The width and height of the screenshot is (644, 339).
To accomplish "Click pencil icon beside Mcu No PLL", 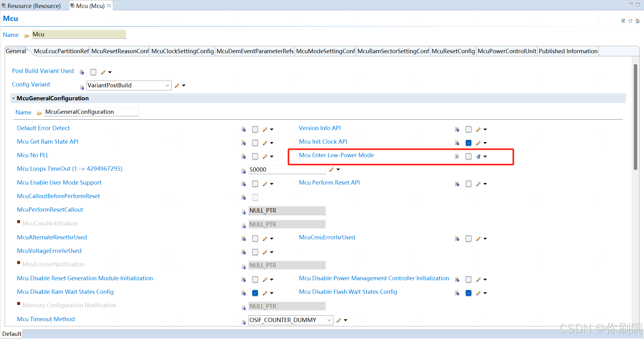I will (x=265, y=157).
